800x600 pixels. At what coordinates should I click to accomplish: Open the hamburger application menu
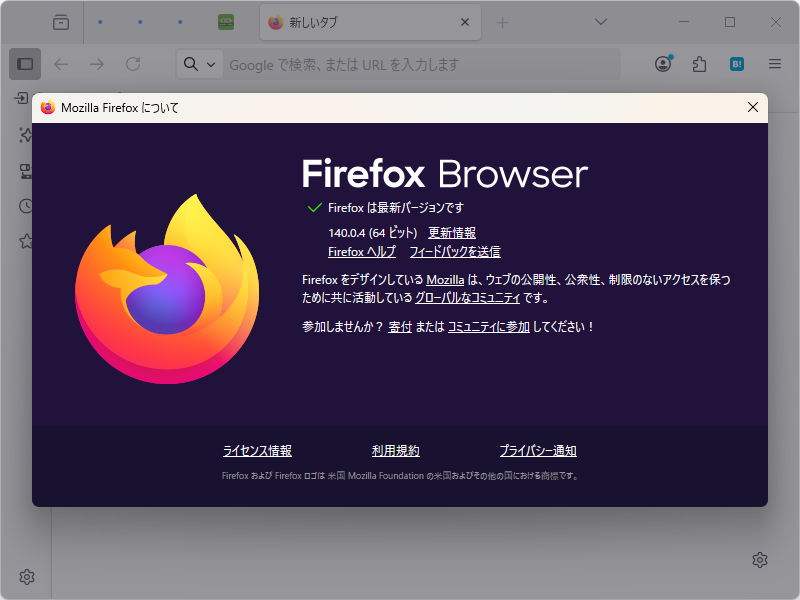773,64
